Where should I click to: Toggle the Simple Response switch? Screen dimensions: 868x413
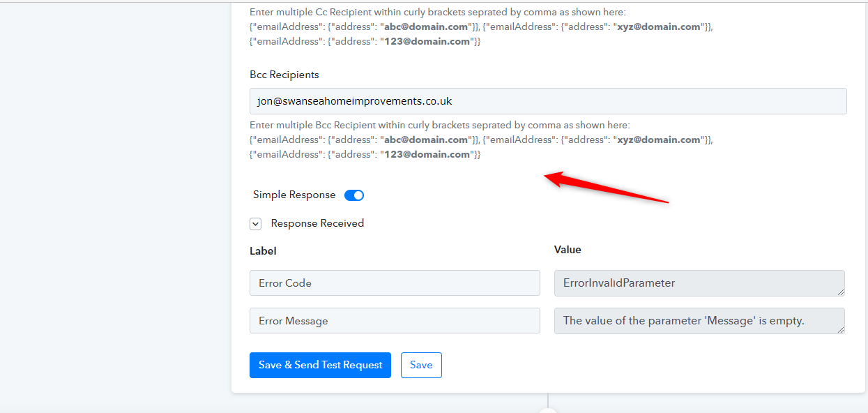[x=354, y=195]
